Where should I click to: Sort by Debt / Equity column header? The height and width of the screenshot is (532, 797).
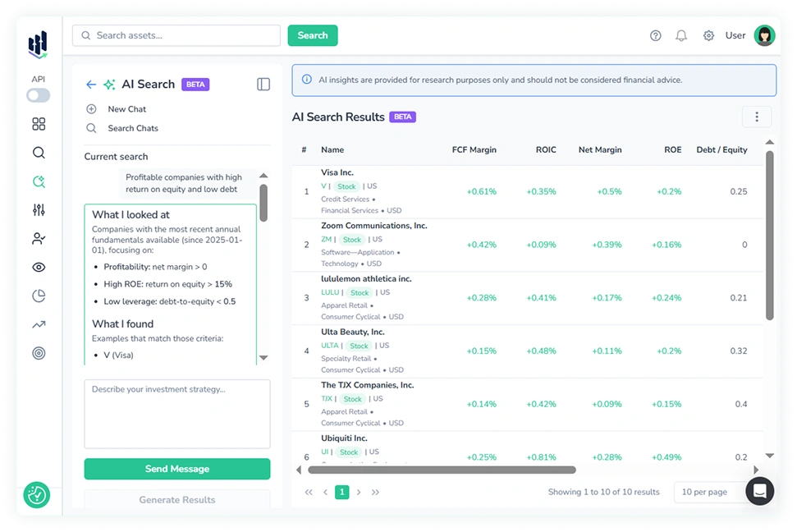[x=721, y=149]
